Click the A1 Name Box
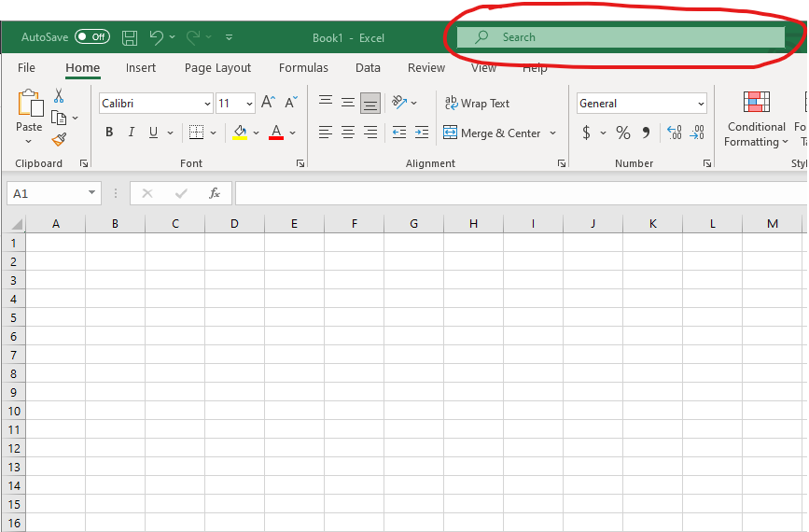809x532 pixels. (x=47, y=193)
